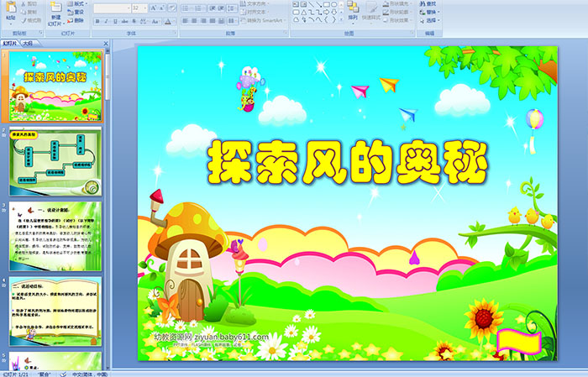Click Shape Effects (形状效果) button

click(397, 20)
